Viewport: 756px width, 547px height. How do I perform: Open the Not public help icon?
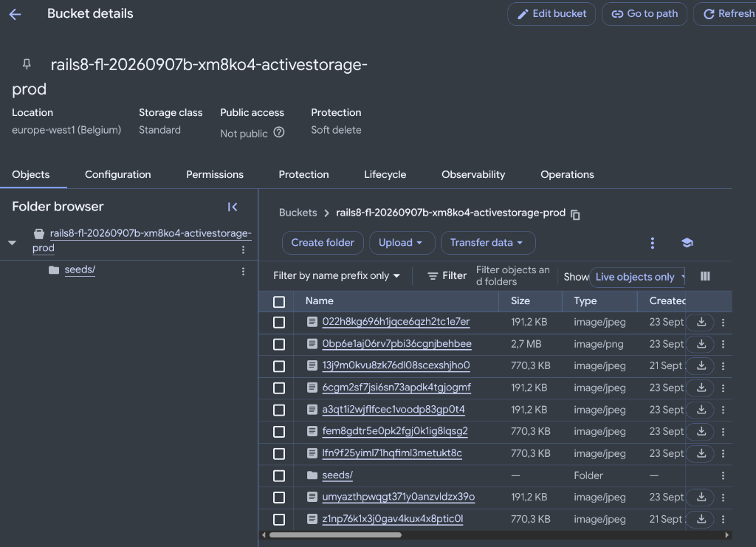(278, 133)
